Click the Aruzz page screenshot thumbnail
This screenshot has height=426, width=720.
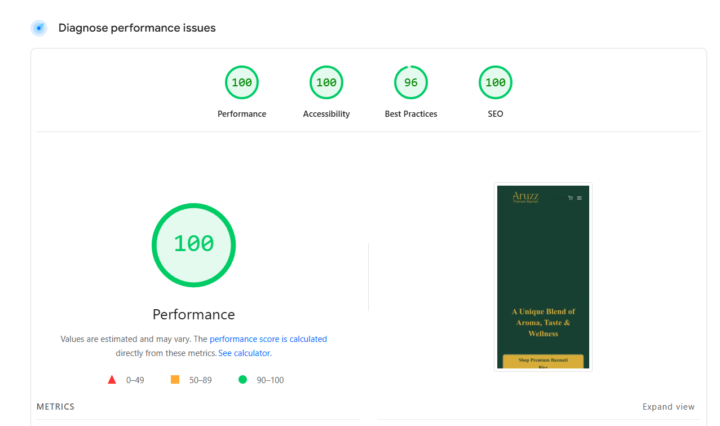[x=543, y=277]
